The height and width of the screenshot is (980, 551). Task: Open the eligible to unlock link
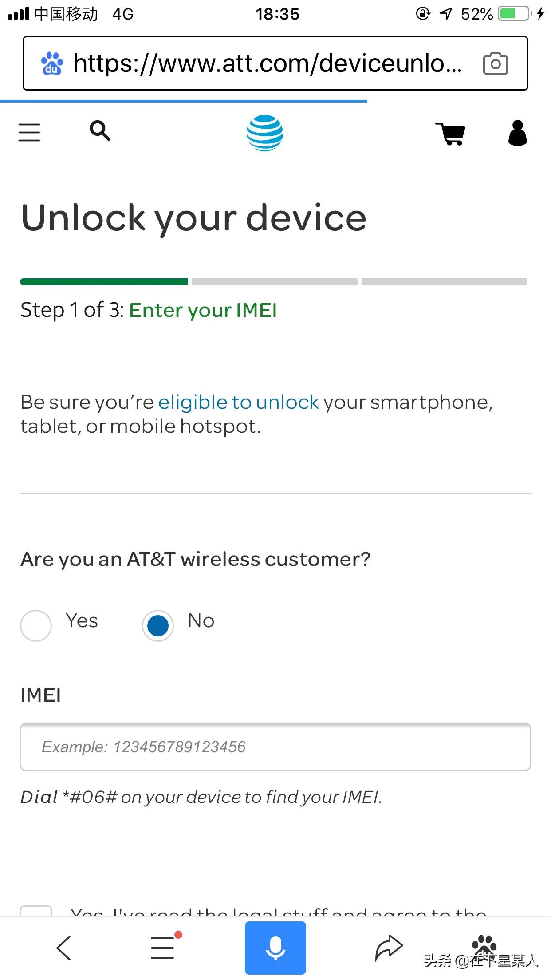coord(239,402)
